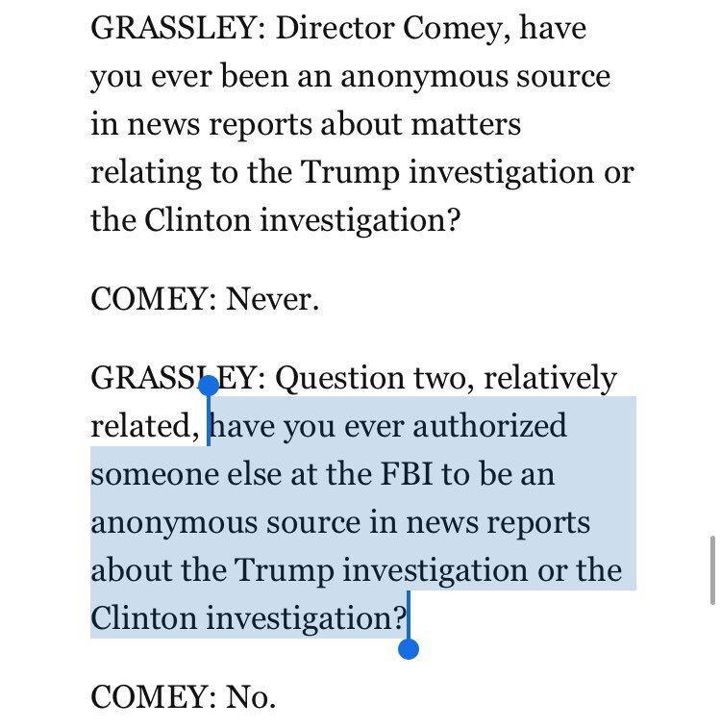Click "anonymous source" in the first paragraph
This screenshot has height=728, width=721.
tap(475, 76)
